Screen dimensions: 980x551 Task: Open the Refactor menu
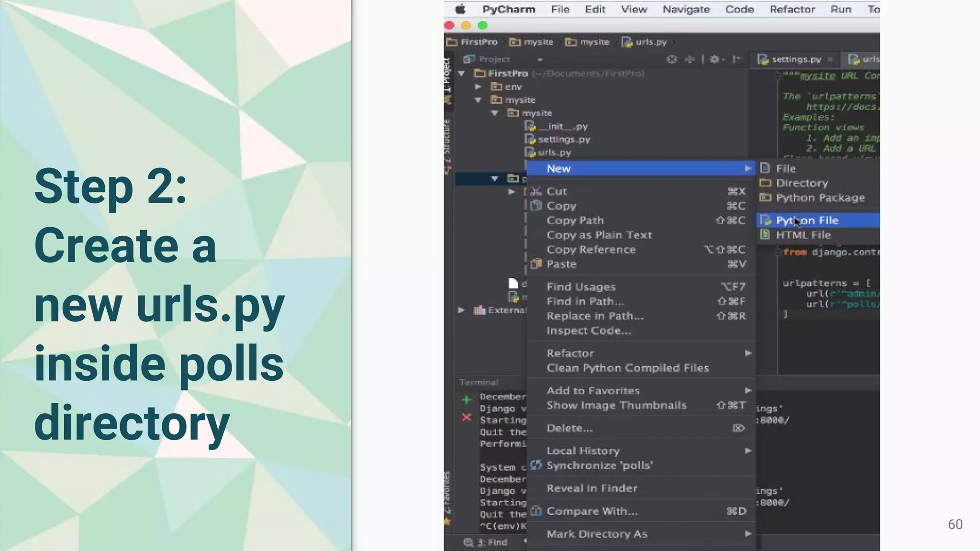point(792,9)
